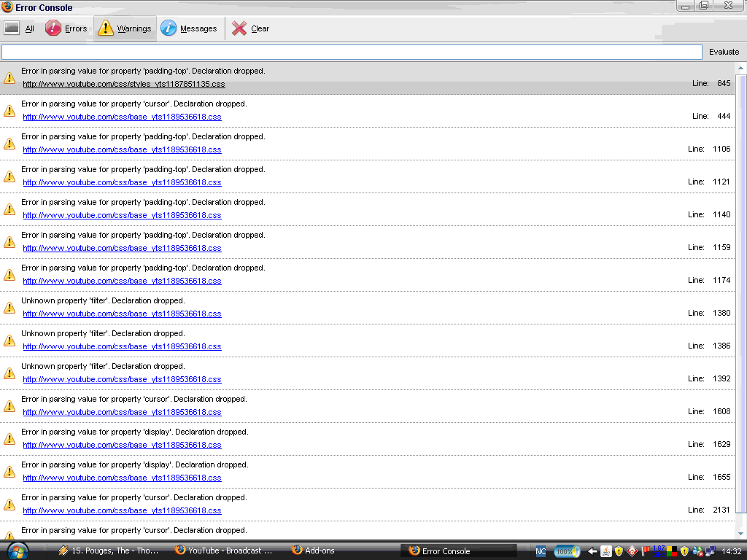Click warning icon of Line 444 entry
747x560 pixels.
click(9, 111)
